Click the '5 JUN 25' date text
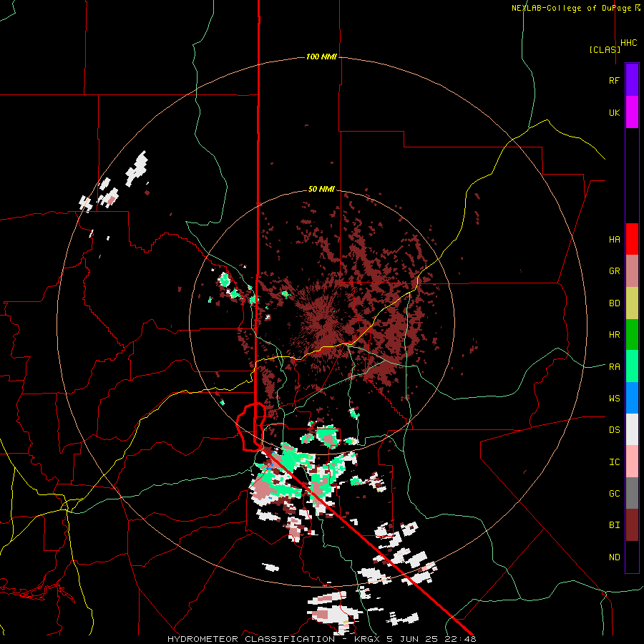The width and height of the screenshot is (644, 644). click(x=414, y=639)
